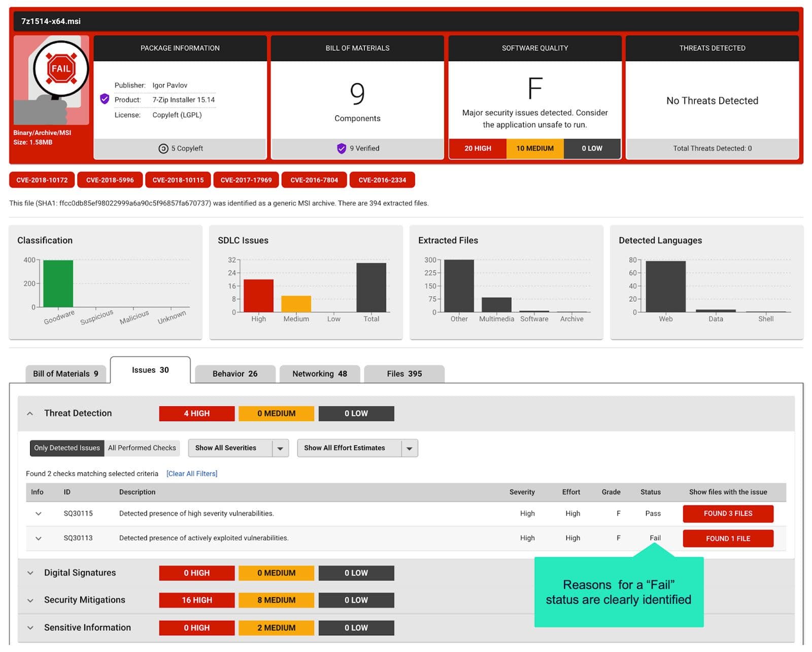Open the Networking tab
Screen dimensions: 812x652
pos(319,374)
